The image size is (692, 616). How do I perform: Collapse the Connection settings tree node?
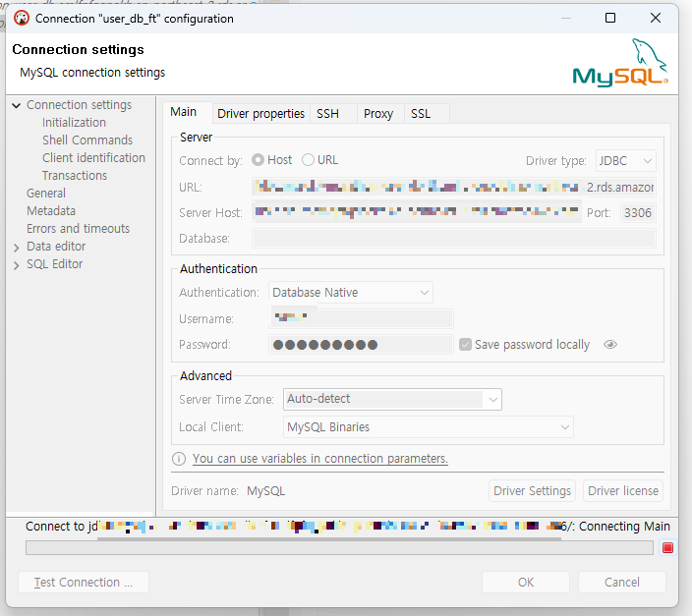17,105
